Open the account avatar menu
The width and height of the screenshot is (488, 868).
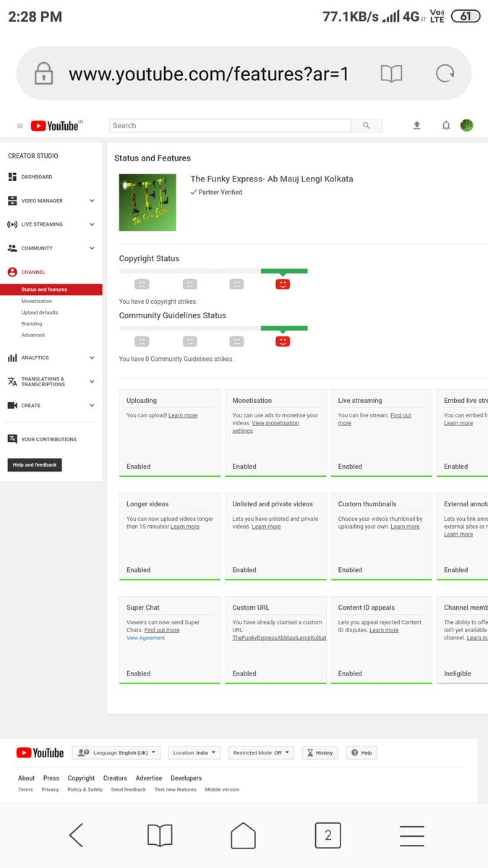tap(467, 125)
